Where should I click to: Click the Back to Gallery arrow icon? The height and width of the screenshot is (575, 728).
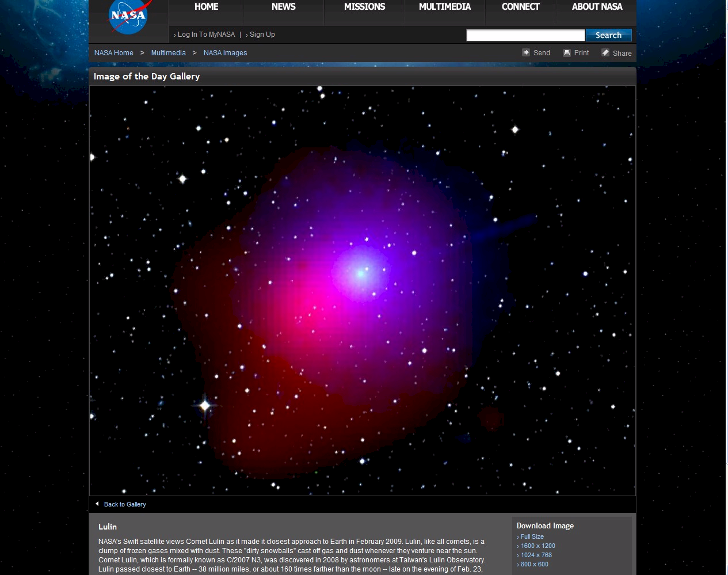(x=97, y=504)
